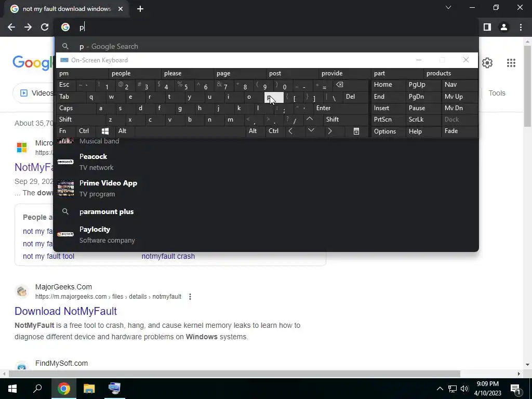Open a new Chrome tab
The height and width of the screenshot is (399, 532).
point(140,9)
